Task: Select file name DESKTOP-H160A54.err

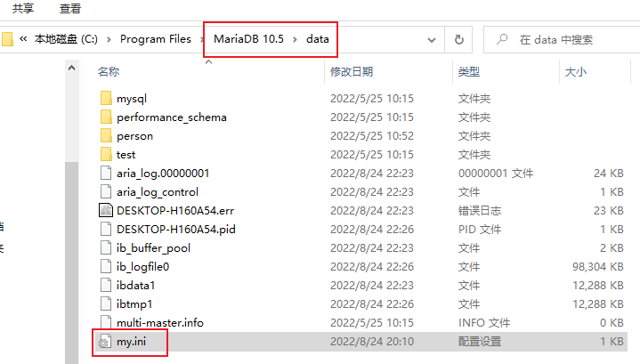Action: tap(175, 211)
